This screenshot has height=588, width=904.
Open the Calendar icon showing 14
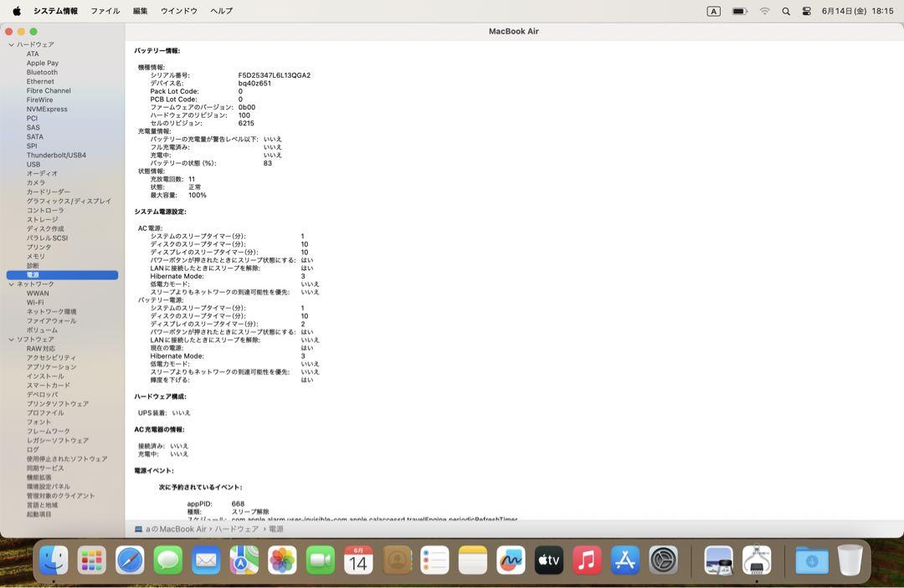358,560
